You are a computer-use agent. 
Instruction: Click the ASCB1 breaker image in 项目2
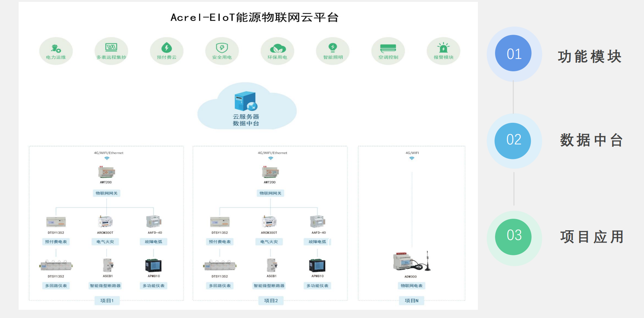pos(272,265)
